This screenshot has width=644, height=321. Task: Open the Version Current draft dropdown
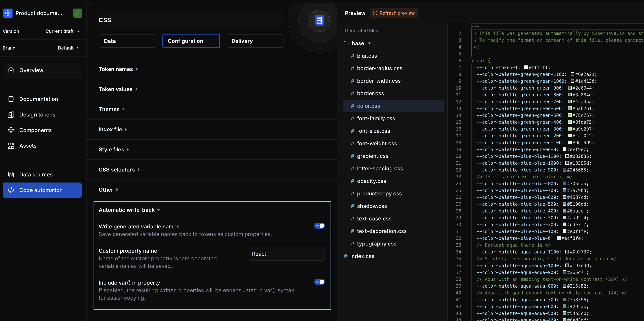coord(62,31)
